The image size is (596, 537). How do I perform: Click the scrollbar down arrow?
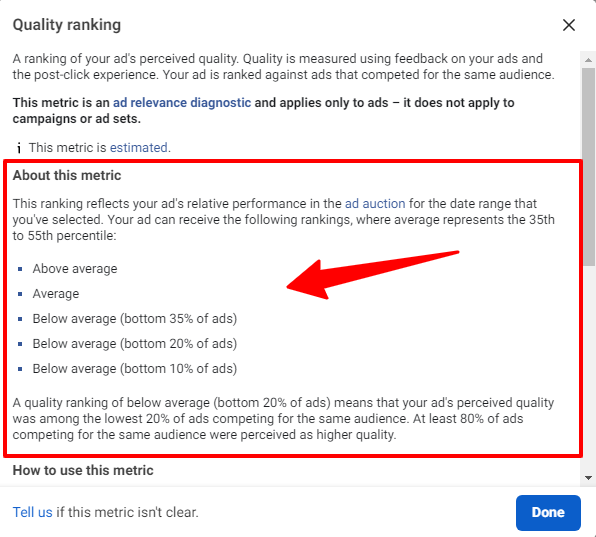tap(588, 478)
